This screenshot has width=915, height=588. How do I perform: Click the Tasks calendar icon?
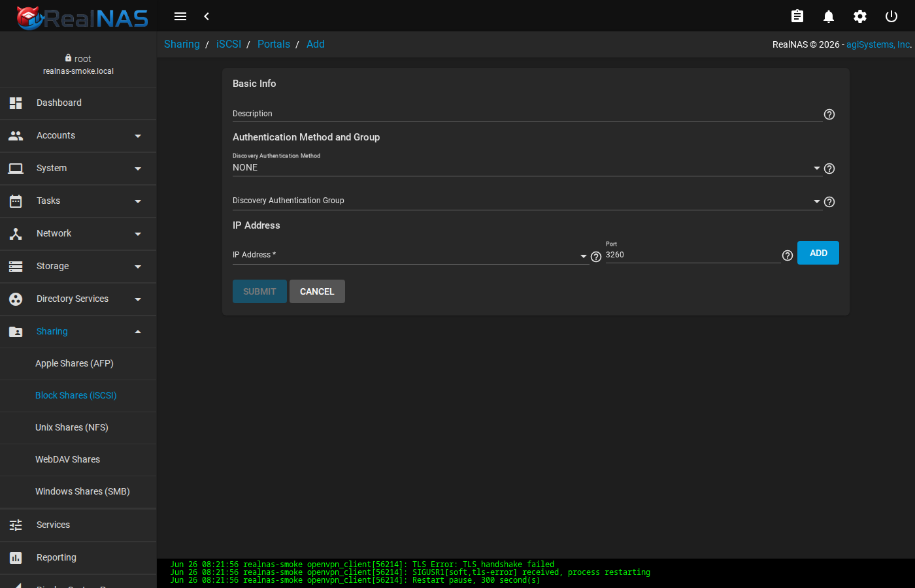[16, 201]
